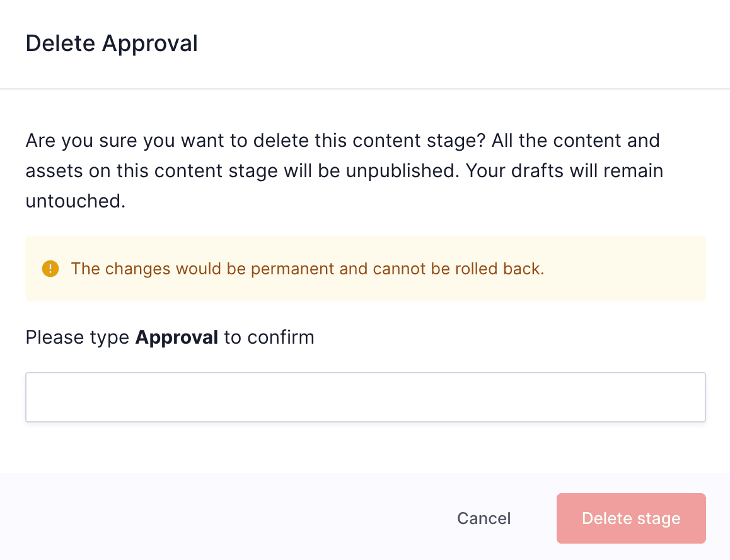Click the bold Approval word in prompt
Viewport: 730px width, 560px height.
[x=177, y=337]
